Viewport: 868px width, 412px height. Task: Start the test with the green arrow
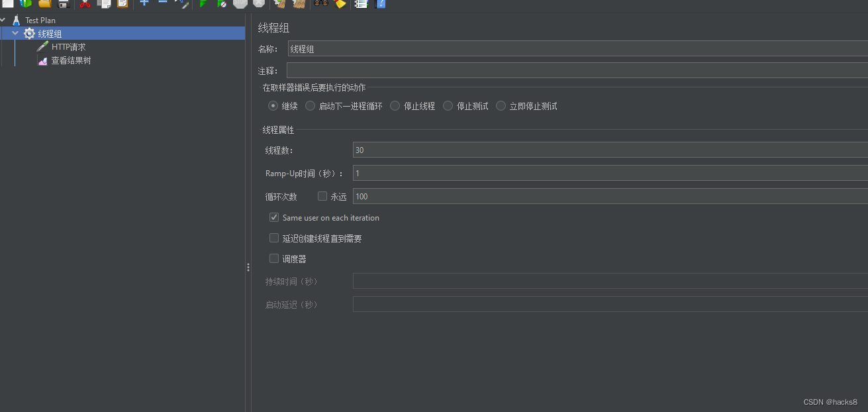pyautogui.click(x=203, y=3)
